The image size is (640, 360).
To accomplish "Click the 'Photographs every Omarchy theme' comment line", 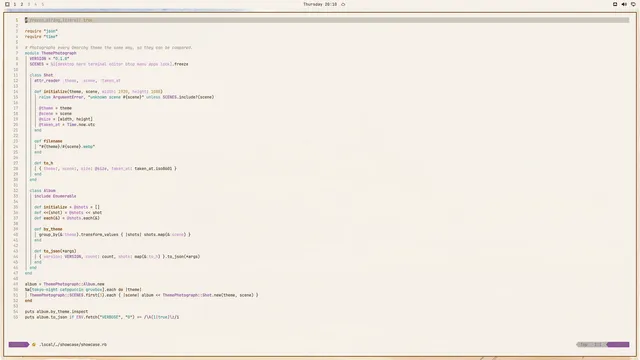I will (x=108, y=47).
